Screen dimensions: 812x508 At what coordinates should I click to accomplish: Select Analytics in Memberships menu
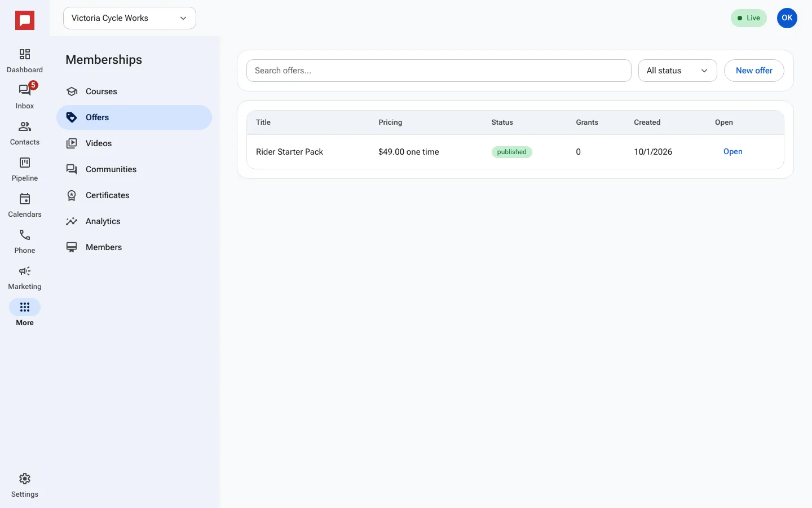point(134,221)
